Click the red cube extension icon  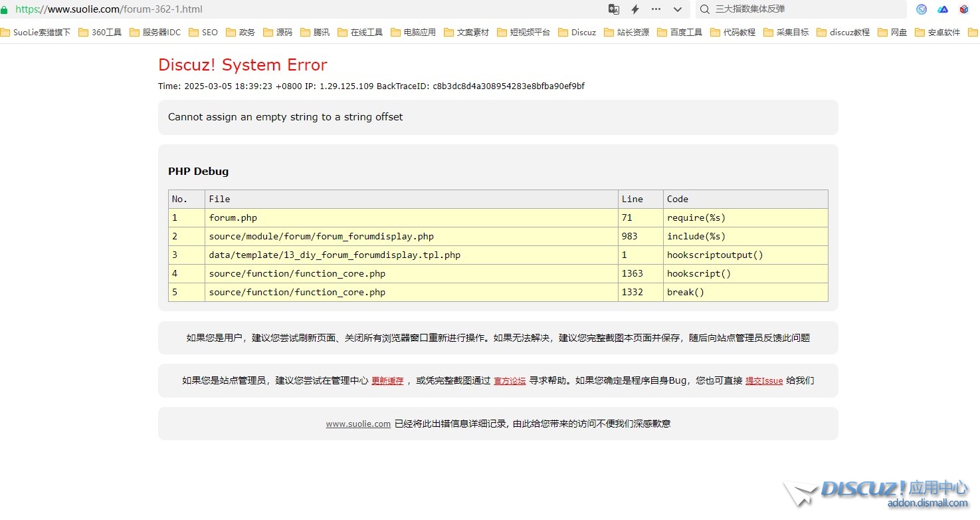pos(964,9)
